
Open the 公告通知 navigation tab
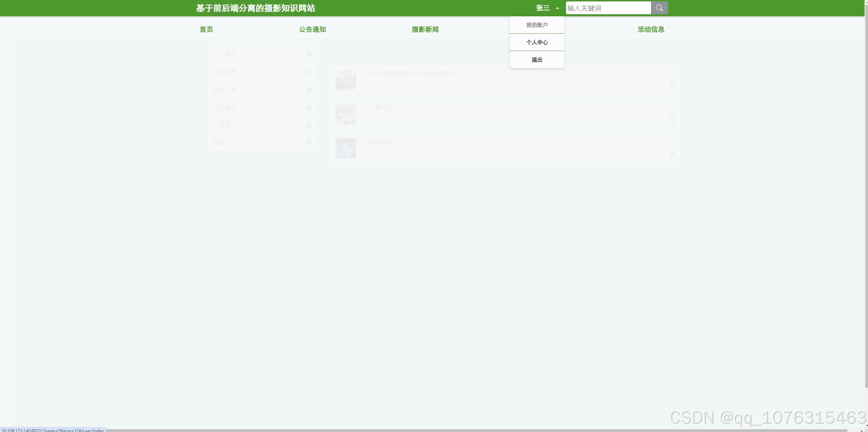coord(312,30)
